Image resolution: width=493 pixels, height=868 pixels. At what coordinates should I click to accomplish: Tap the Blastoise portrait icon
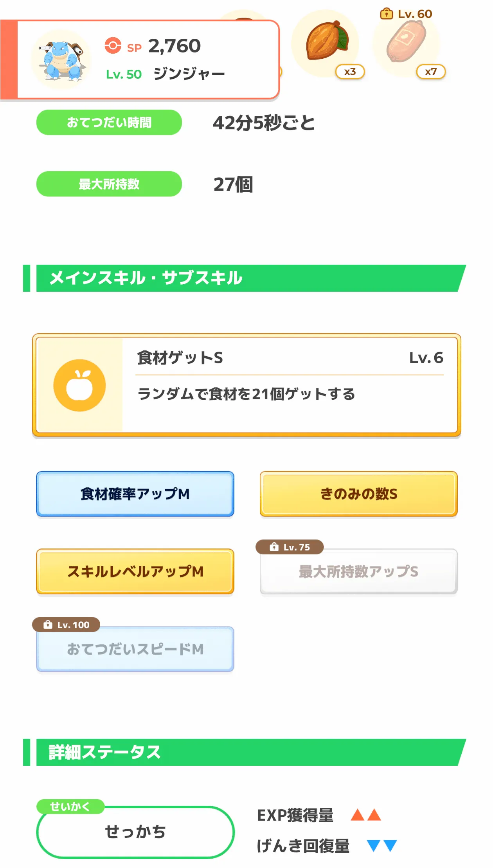click(x=61, y=60)
